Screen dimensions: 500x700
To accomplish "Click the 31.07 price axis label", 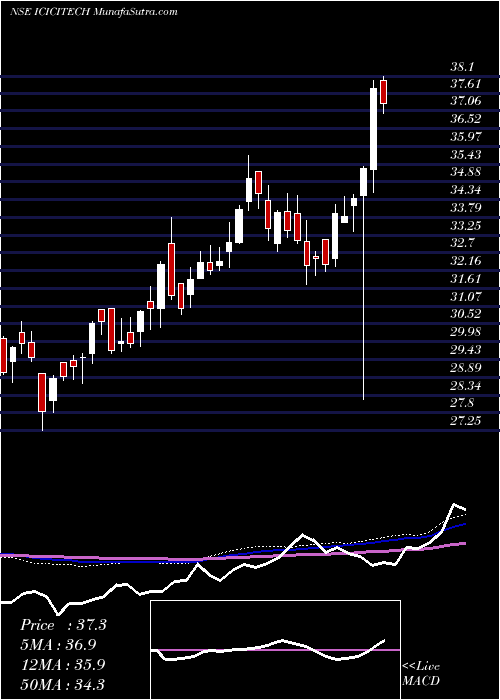I will pos(466,296).
